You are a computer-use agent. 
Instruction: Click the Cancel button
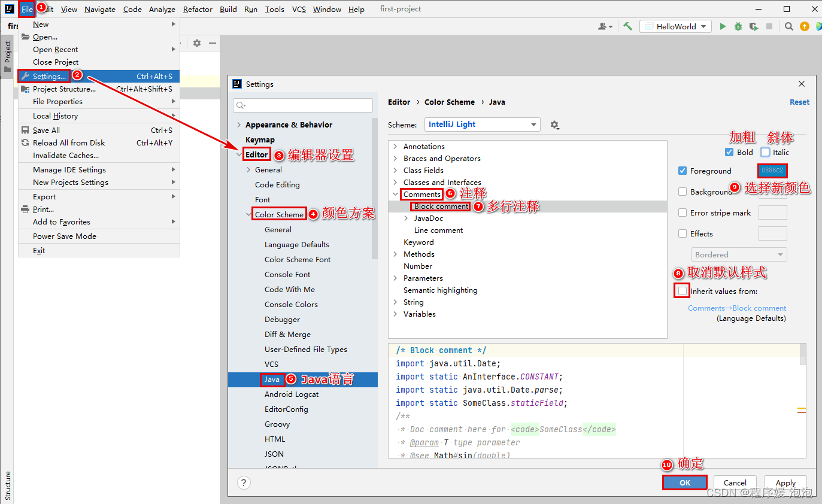[x=735, y=482]
